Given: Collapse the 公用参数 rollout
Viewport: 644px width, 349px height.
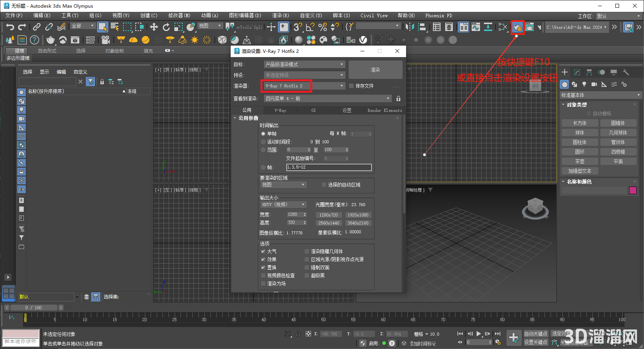Looking at the screenshot, I should (x=235, y=118).
